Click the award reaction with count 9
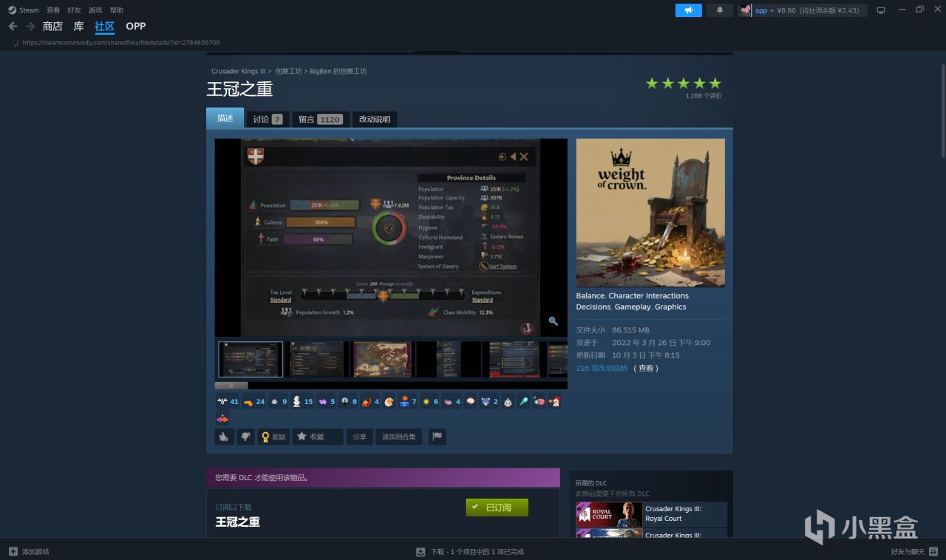The height and width of the screenshot is (560, 946). [x=278, y=402]
